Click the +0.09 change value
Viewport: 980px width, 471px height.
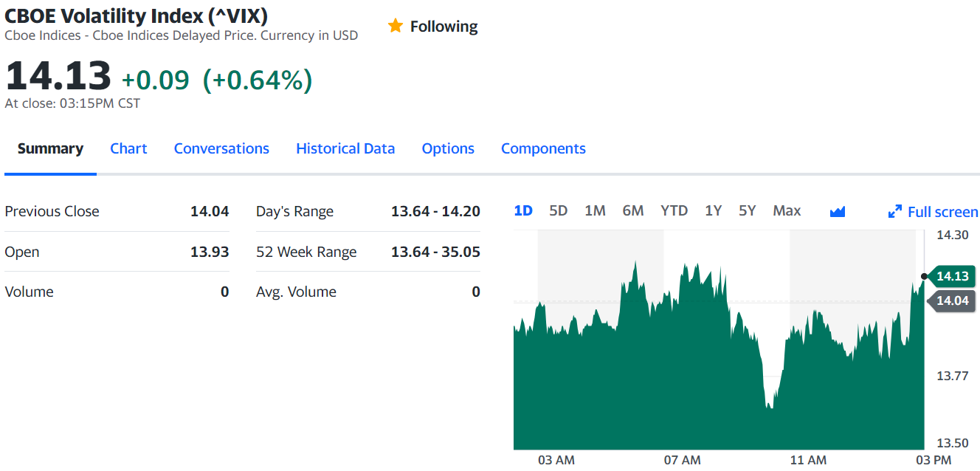coord(156,80)
